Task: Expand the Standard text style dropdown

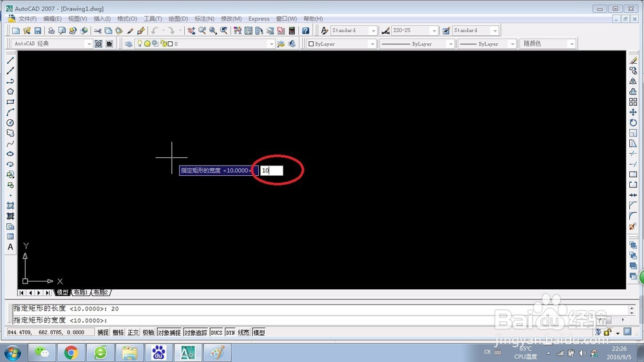Action: [373, 30]
